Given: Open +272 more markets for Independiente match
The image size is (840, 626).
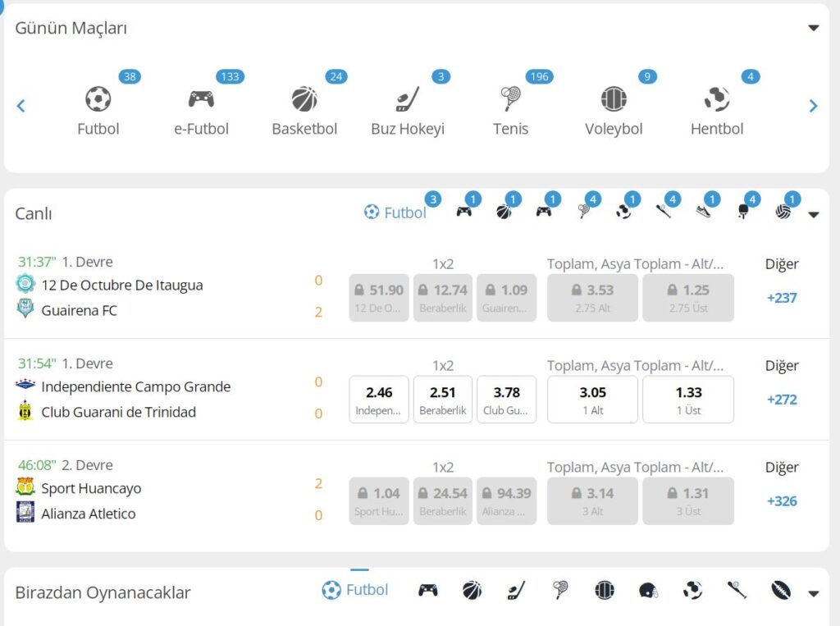Looking at the screenshot, I should [x=782, y=400].
